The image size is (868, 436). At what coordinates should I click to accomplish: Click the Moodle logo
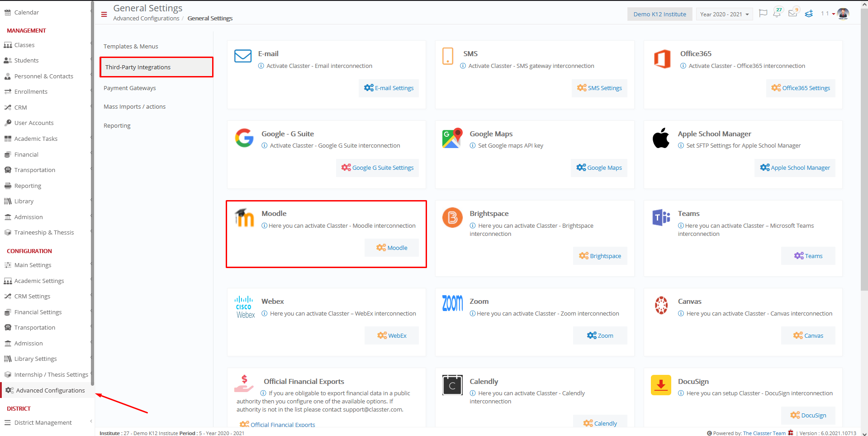[x=245, y=218]
